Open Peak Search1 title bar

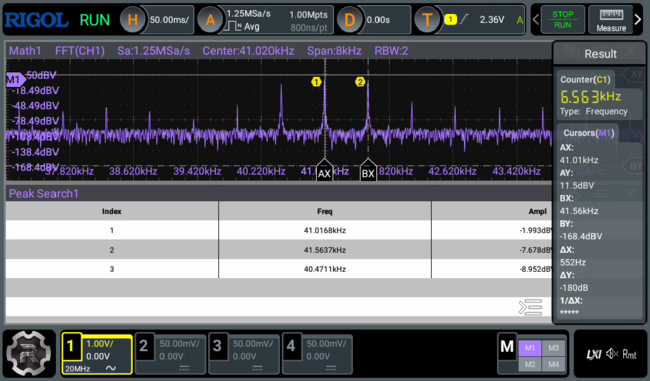pos(279,194)
